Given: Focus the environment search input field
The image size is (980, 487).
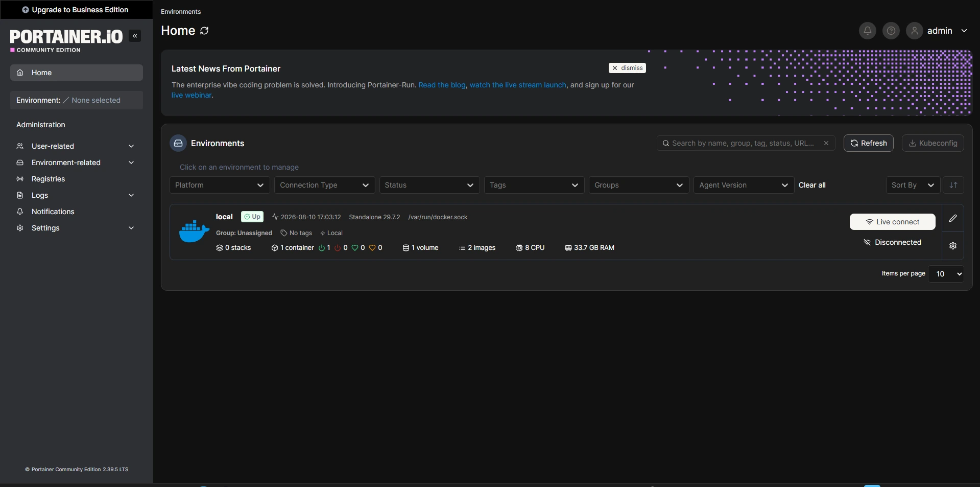Looking at the screenshot, I should (743, 143).
